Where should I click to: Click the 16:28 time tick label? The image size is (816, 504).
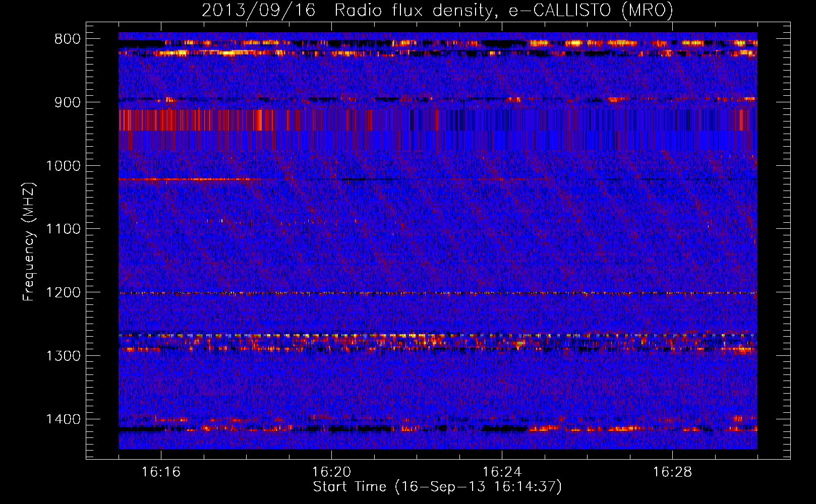[672, 472]
